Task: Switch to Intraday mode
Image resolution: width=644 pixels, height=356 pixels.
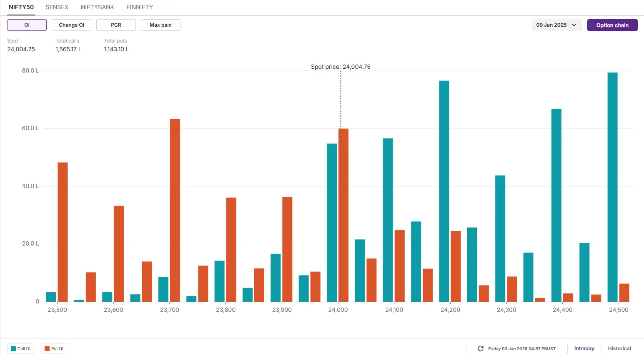Action: [584, 348]
